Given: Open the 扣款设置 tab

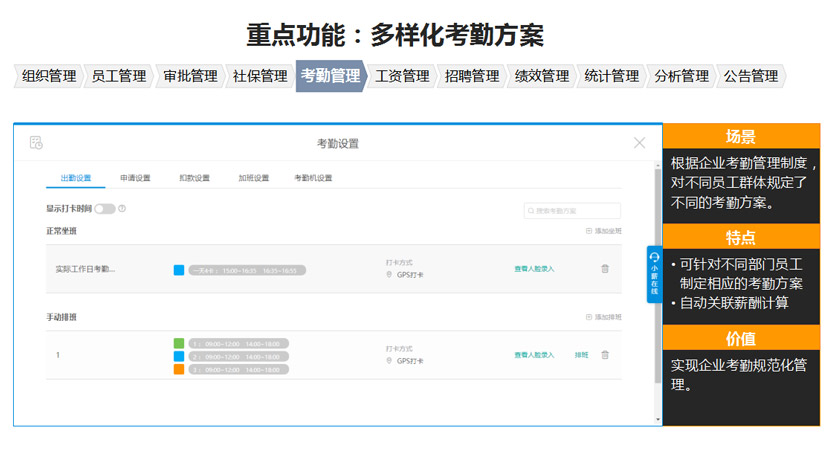Looking at the screenshot, I should pyautogui.click(x=194, y=178).
